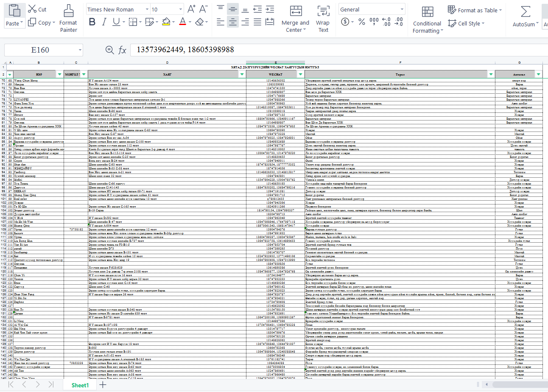Click the cell Borders icon
This screenshot has height=392, width=548.
(x=132, y=22)
